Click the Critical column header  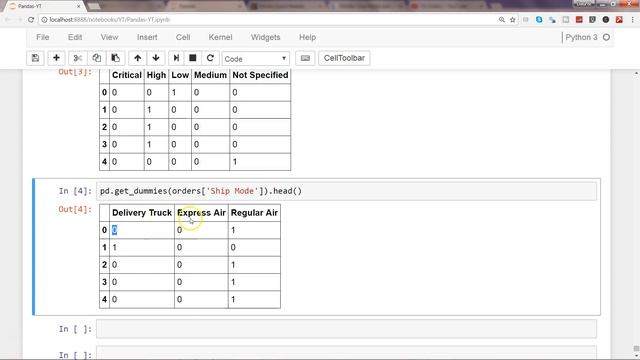(x=127, y=75)
